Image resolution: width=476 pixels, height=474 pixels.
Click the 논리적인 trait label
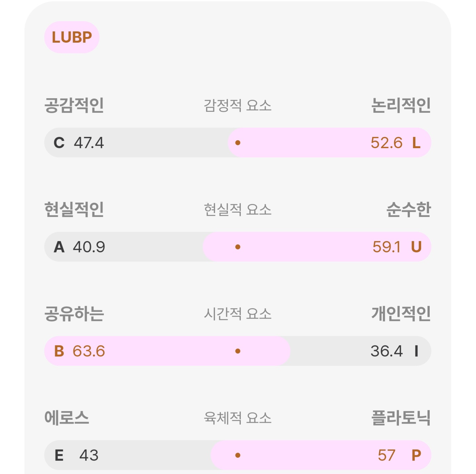[x=401, y=106]
